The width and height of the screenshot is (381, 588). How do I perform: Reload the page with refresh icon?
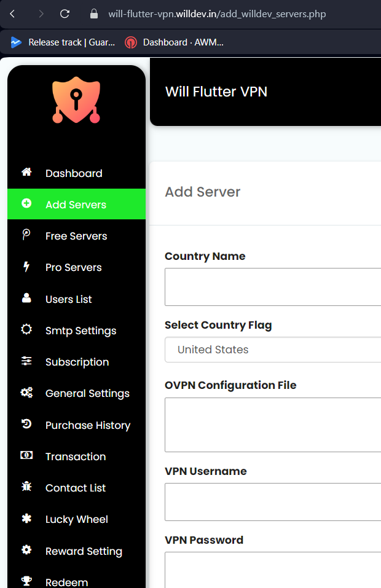click(x=65, y=14)
